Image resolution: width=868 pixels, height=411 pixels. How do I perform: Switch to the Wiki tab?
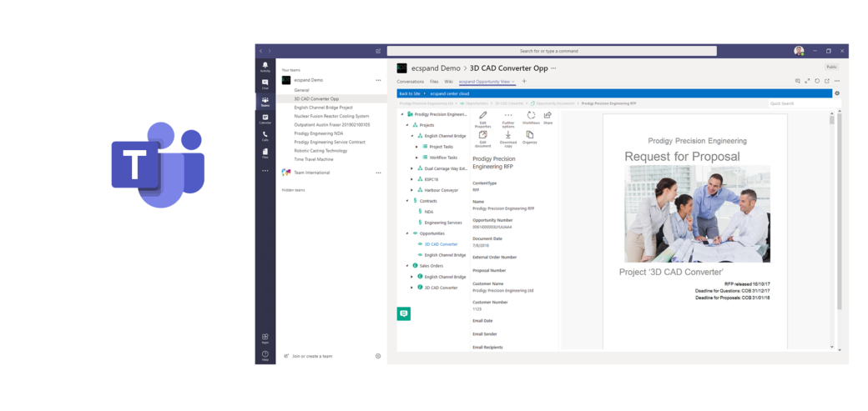pos(448,82)
